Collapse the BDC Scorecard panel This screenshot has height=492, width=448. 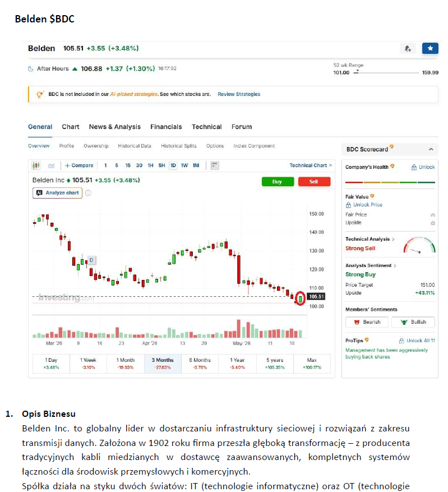click(x=431, y=149)
